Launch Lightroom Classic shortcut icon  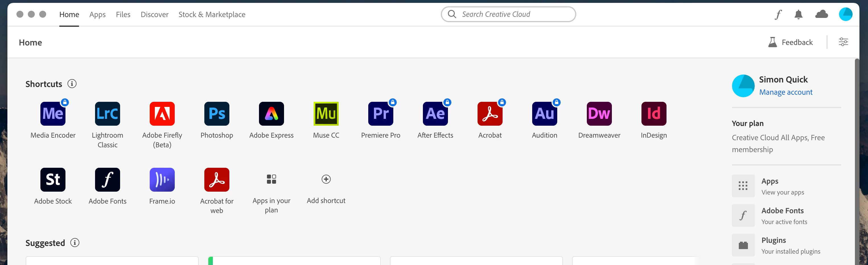(x=108, y=113)
